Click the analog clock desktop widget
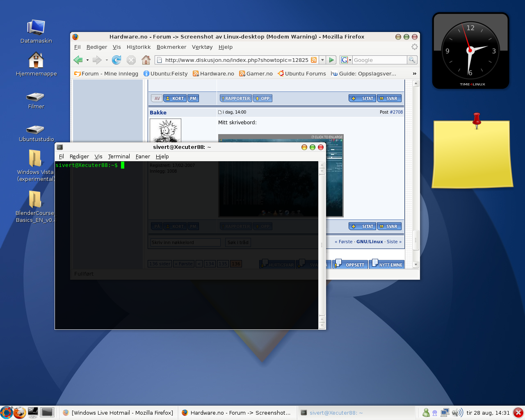This screenshot has width=525, height=420. [x=471, y=51]
